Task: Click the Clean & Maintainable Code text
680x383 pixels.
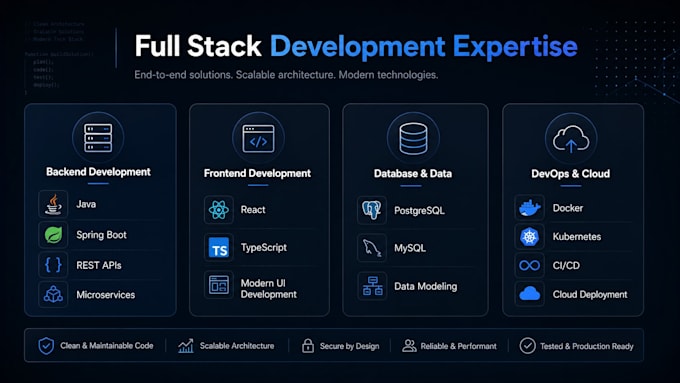Action: [107, 346]
